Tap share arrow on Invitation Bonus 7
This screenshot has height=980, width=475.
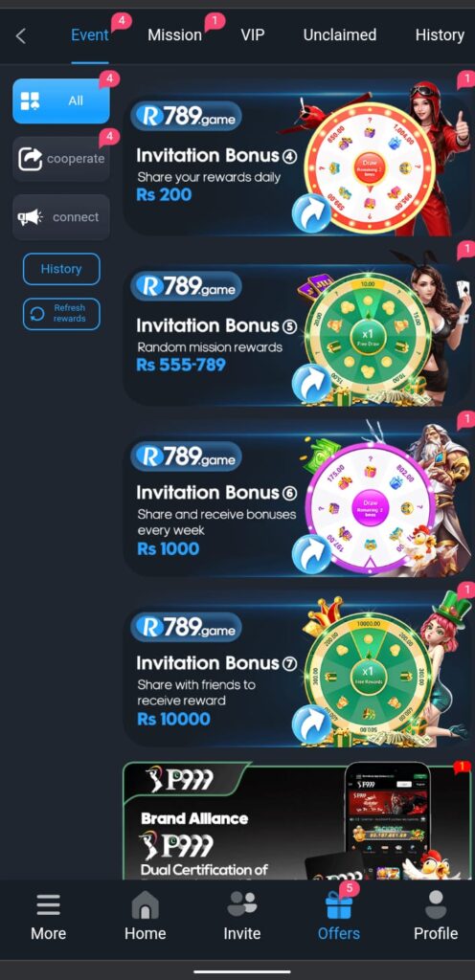point(311,724)
